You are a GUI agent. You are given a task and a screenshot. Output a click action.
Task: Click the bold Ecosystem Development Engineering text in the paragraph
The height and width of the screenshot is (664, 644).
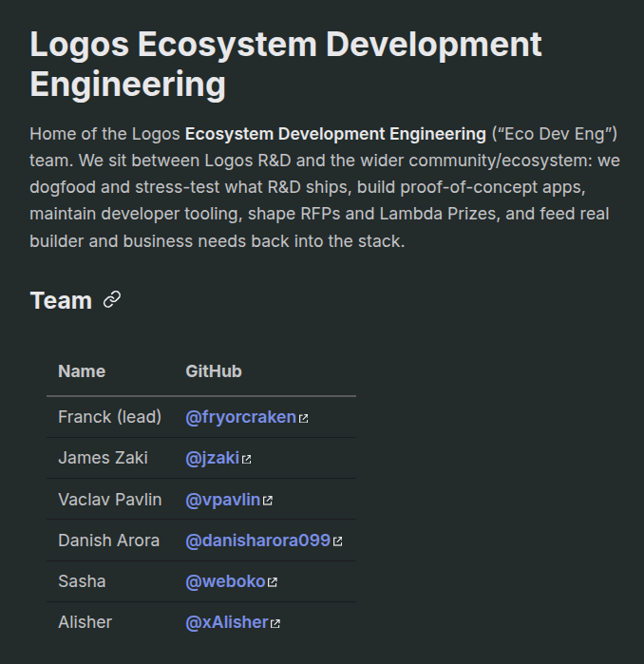pyautogui.click(x=335, y=134)
